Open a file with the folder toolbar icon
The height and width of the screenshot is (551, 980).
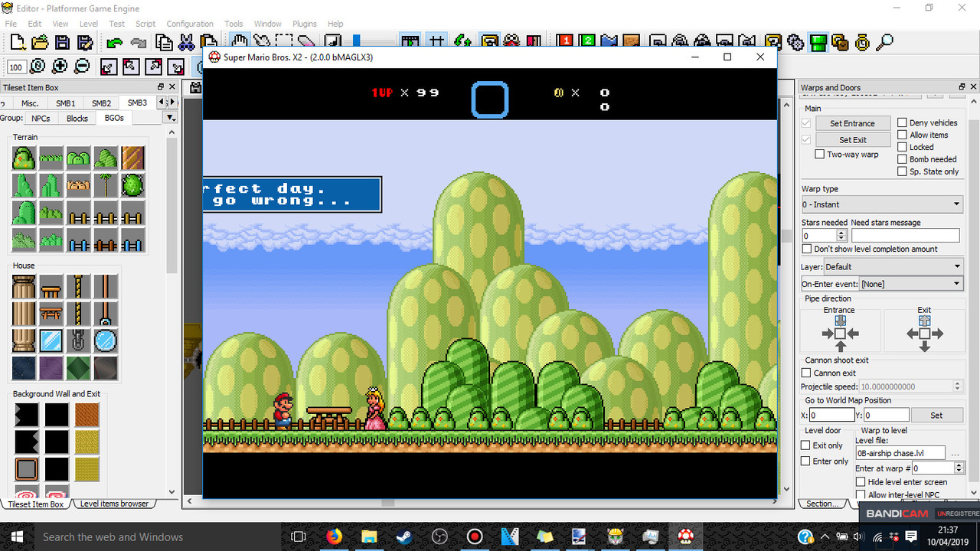click(x=39, y=42)
